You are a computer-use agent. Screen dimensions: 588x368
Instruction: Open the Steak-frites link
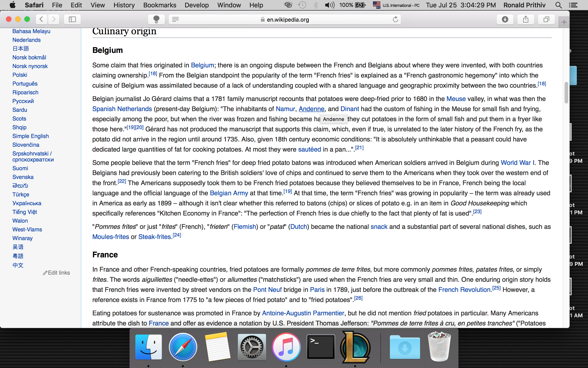click(155, 237)
